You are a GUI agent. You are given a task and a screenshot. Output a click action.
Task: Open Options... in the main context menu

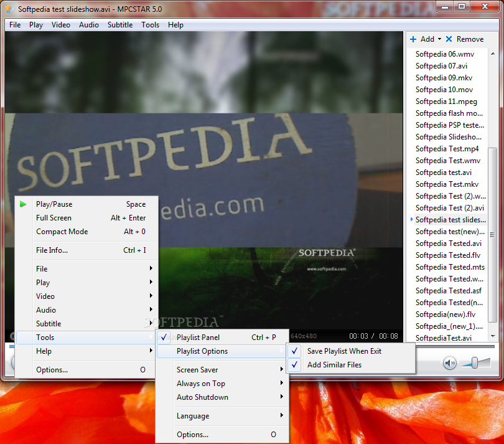click(87, 370)
